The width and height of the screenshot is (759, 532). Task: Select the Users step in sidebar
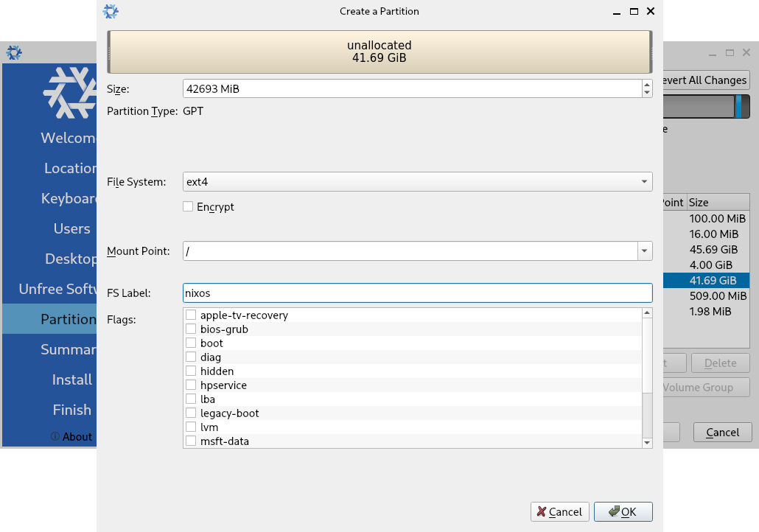(71, 228)
